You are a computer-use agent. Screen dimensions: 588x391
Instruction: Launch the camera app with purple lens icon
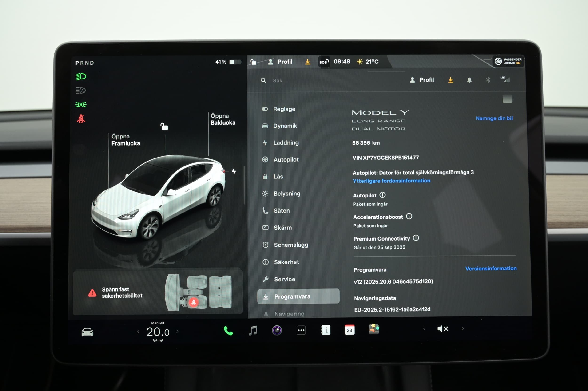tap(277, 330)
